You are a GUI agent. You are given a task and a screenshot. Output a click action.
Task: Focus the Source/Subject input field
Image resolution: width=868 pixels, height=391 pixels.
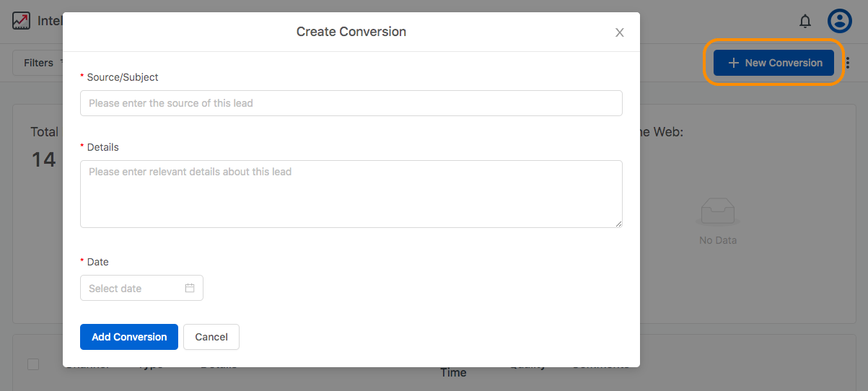(351, 103)
